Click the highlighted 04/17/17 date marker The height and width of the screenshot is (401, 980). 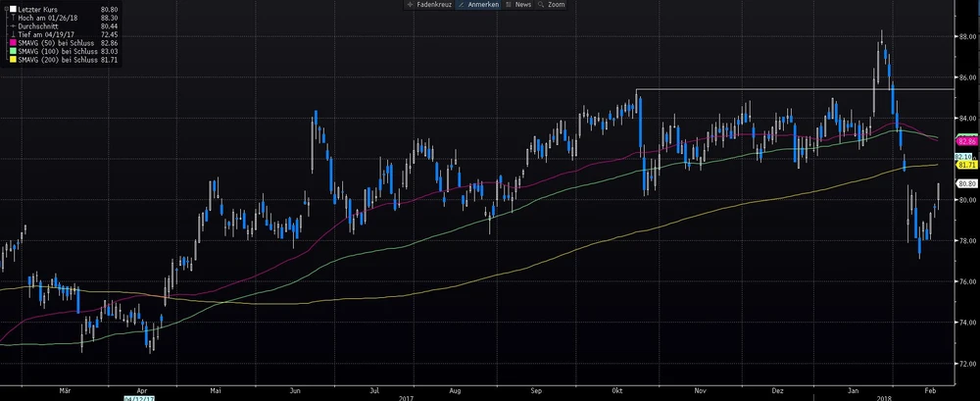(x=137, y=397)
